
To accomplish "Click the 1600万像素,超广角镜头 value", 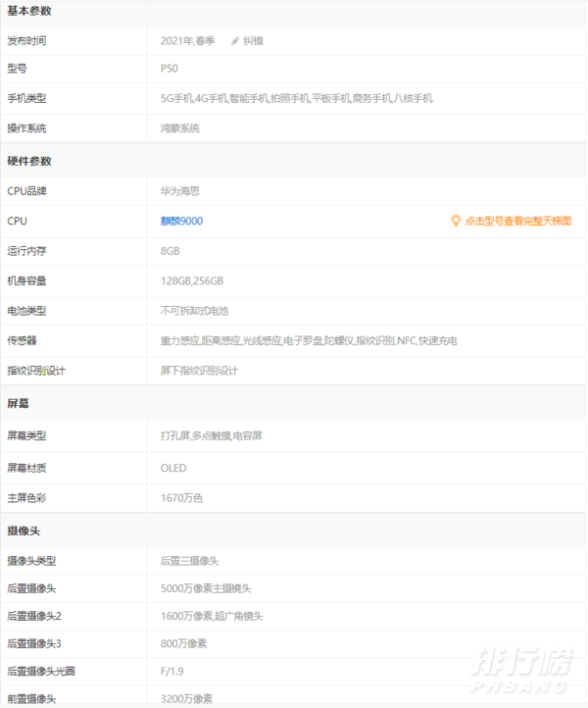I will click(212, 616).
